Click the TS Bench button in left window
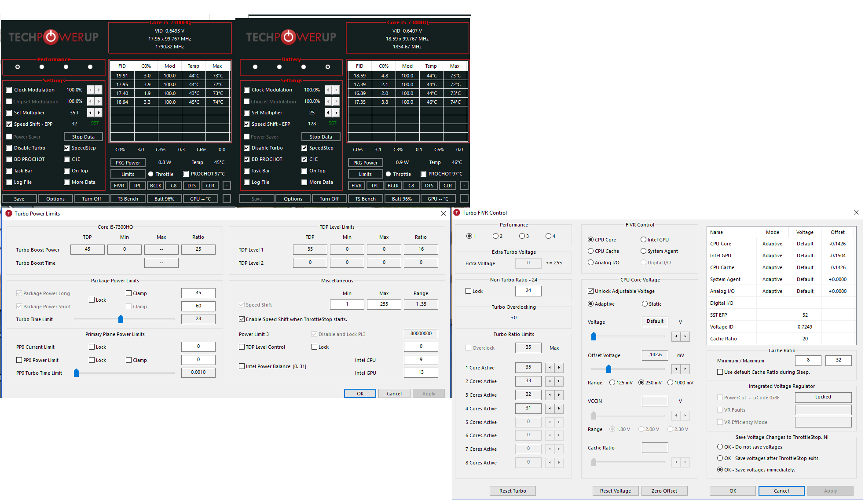 128,199
